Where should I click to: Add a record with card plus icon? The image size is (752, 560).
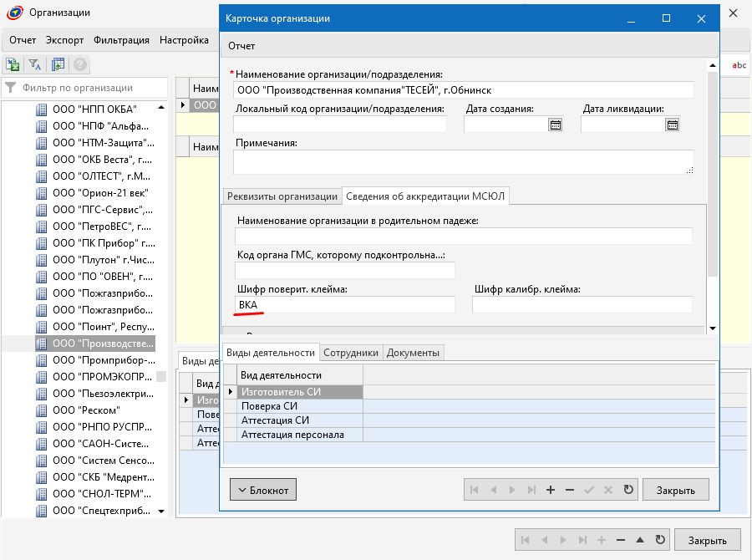tap(551, 490)
